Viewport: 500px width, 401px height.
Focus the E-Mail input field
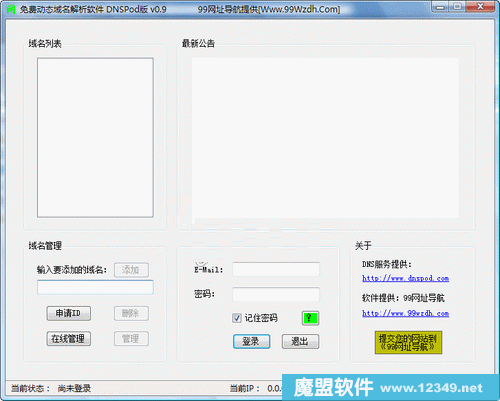(x=276, y=269)
